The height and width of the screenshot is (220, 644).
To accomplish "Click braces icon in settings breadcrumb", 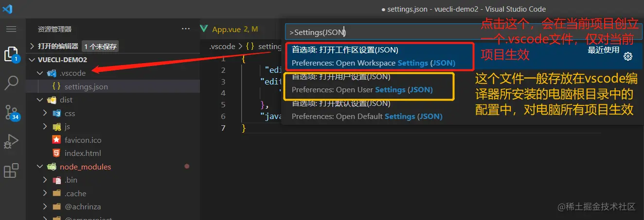I will pos(250,47).
